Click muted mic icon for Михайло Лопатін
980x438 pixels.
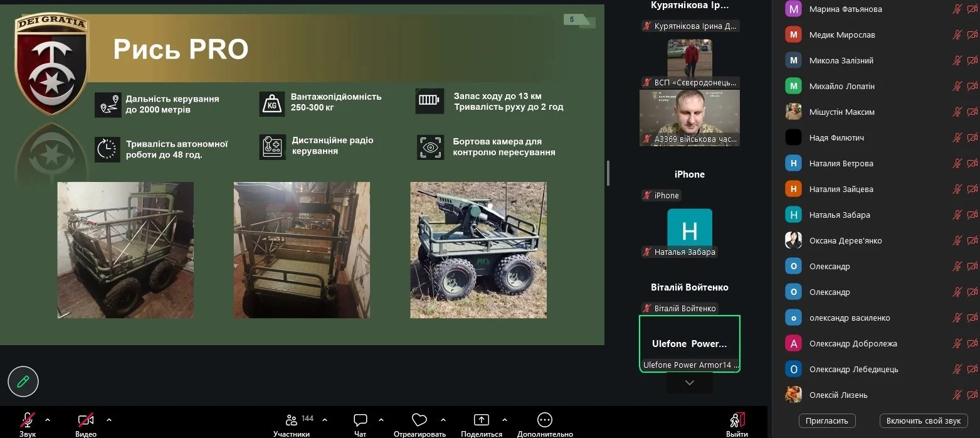point(957,86)
